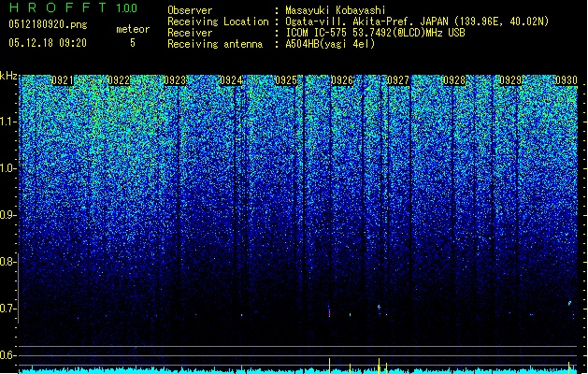Click the meteor echo under the 0927 marker
The image size is (588, 374).
380,308
